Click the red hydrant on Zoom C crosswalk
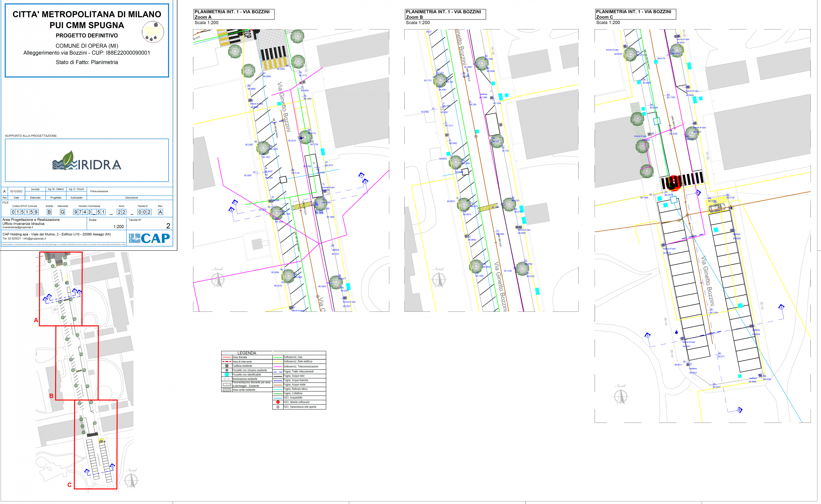 673,183
